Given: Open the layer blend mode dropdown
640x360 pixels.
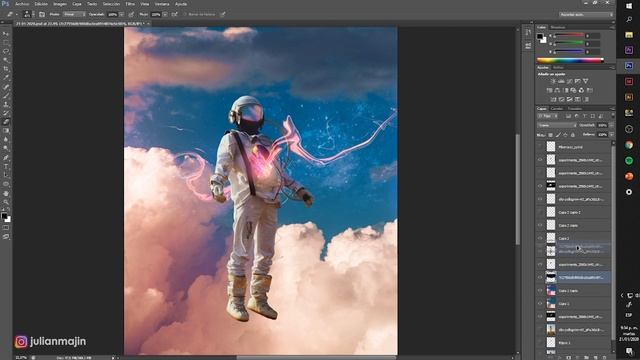Looking at the screenshot, I should point(557,125).
